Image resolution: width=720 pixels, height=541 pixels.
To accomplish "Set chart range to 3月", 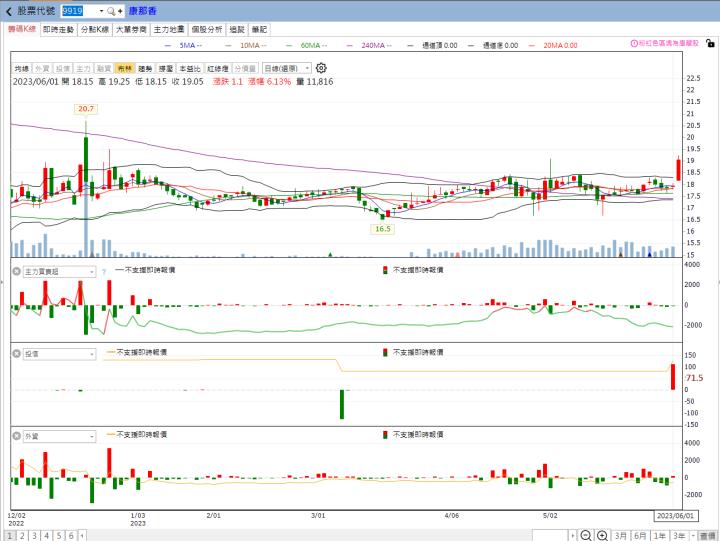I will 621,535.
